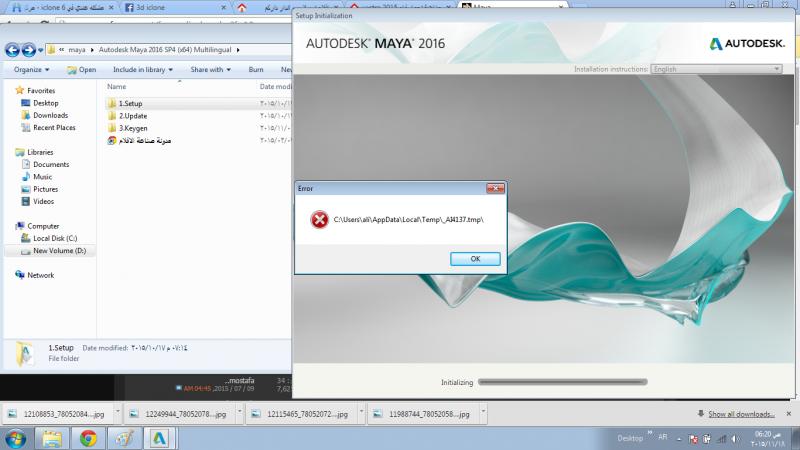Viewport: 800px width, 450px height.
Task: Select Network in the navigation pane
Action: [x=40, y=275]
